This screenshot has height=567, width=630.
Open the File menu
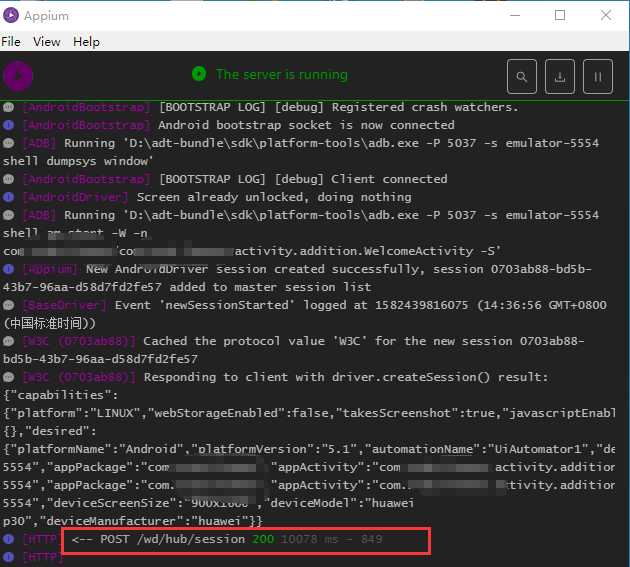[11, 42]
